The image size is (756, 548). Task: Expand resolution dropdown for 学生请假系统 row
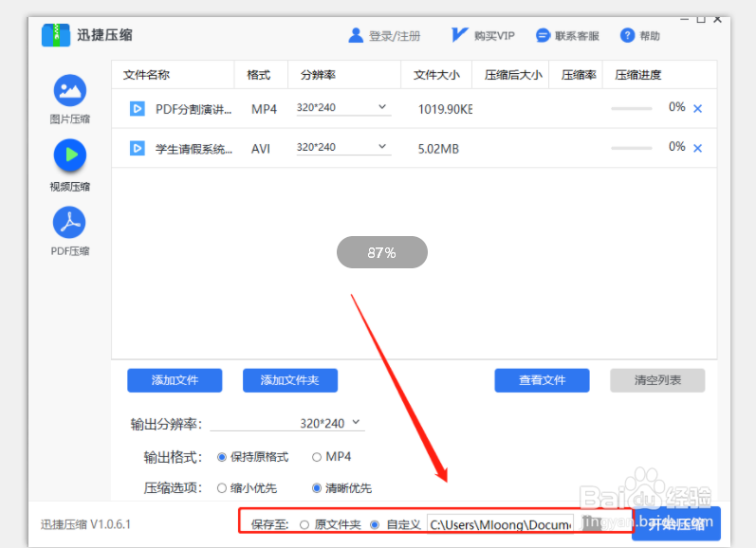pos(382,147)
